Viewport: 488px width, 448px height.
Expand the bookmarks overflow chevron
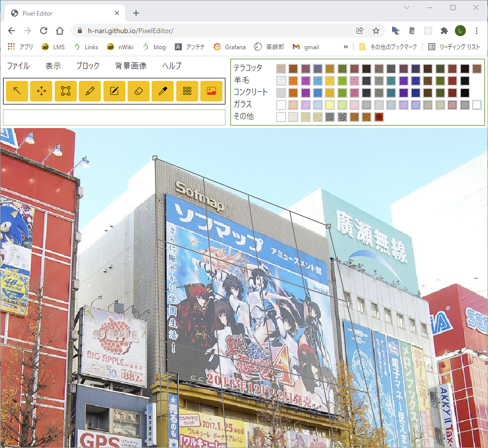(345, 47)
